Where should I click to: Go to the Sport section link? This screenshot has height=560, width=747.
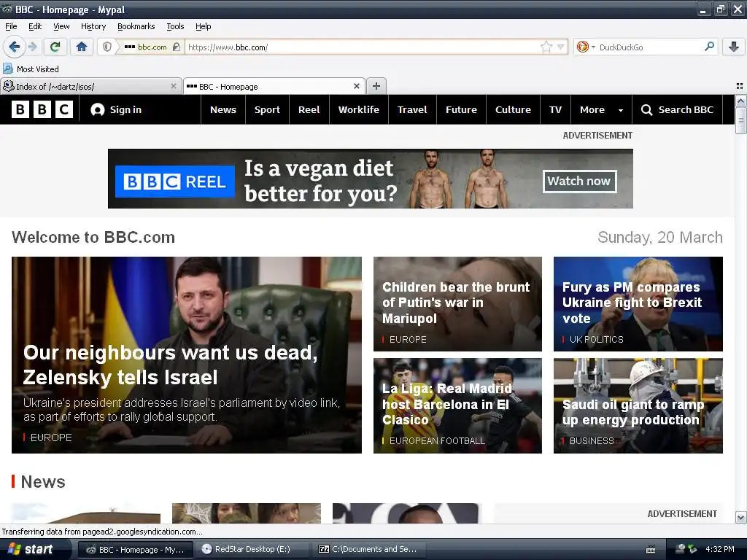tap(267, 109)
